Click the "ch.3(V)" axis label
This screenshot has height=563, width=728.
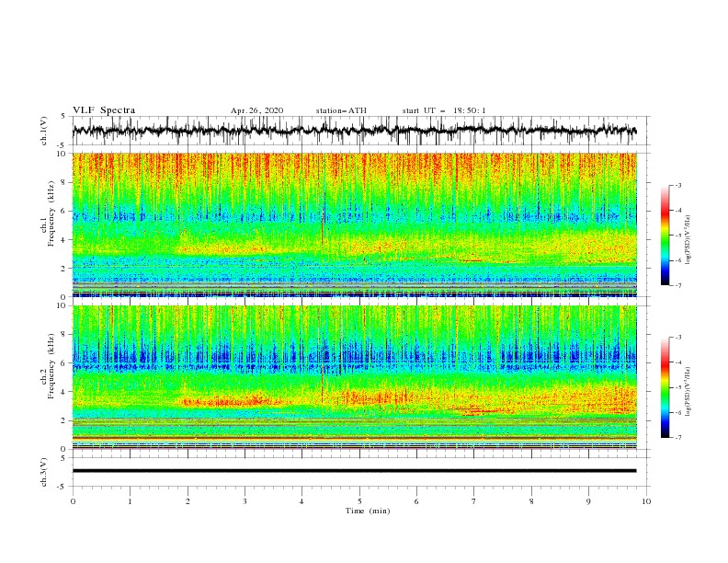[44, 472]
